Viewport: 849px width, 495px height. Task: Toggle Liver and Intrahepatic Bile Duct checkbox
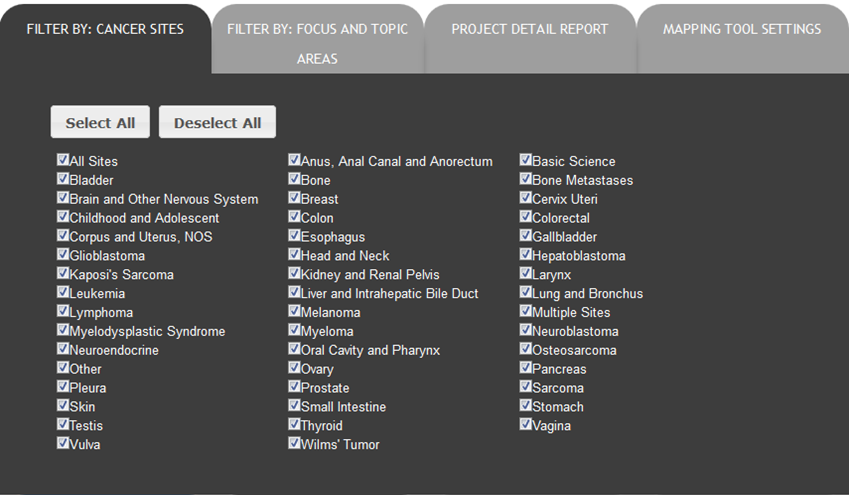(294, 292)
